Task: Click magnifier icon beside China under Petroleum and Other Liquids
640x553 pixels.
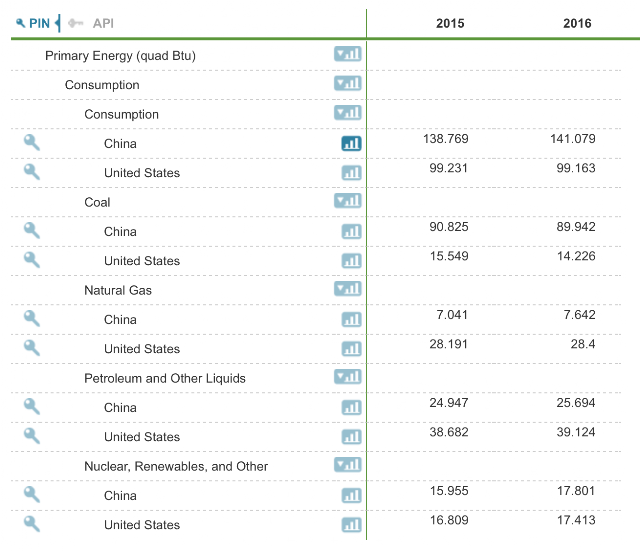Action: point(31,407)
